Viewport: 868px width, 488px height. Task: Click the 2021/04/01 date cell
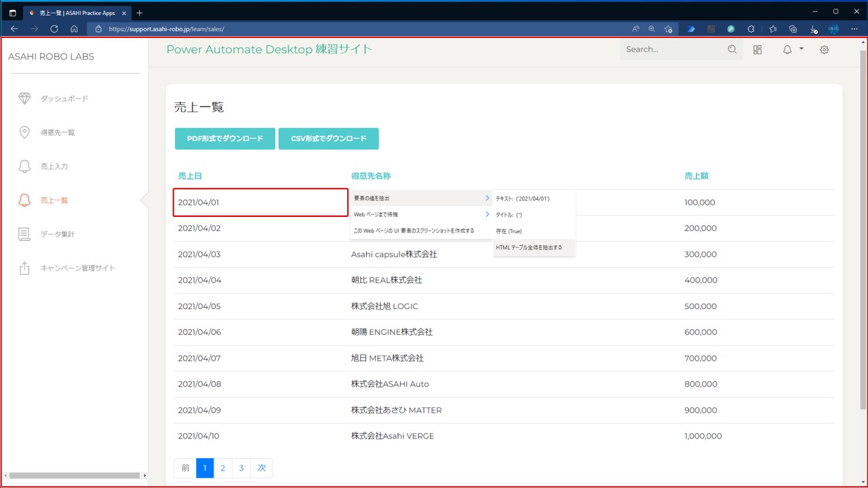point(261,203)
